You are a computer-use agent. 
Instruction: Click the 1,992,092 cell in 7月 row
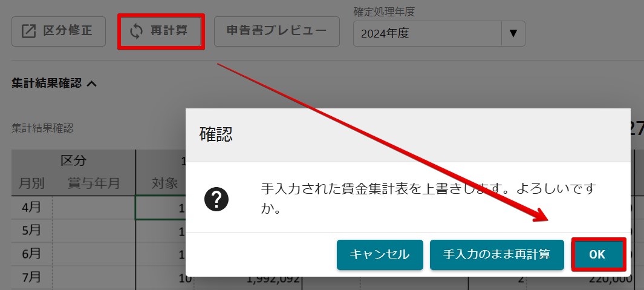(273, 280)
